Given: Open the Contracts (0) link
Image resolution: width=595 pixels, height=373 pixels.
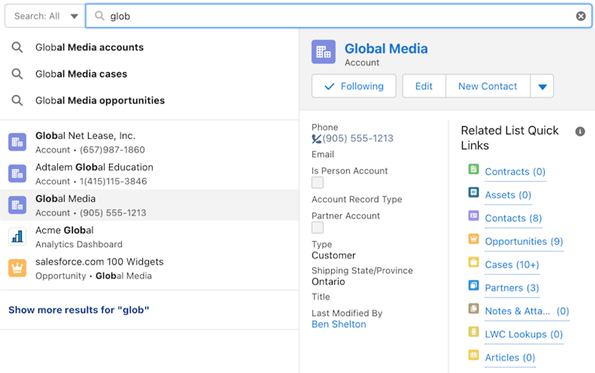Looking at the screenshot, I should click(x=515, y=172).
